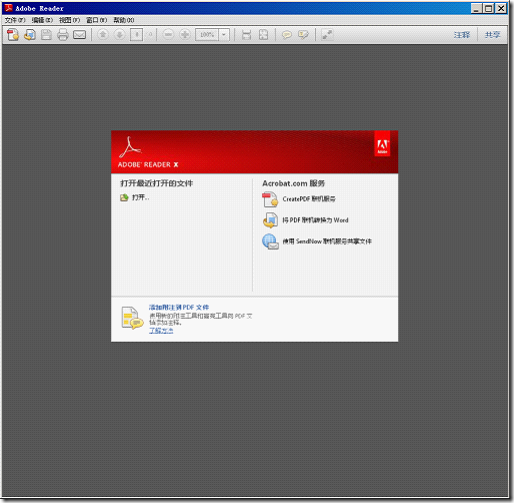Open the 注释 (Comment) pane

click(462, 35)
